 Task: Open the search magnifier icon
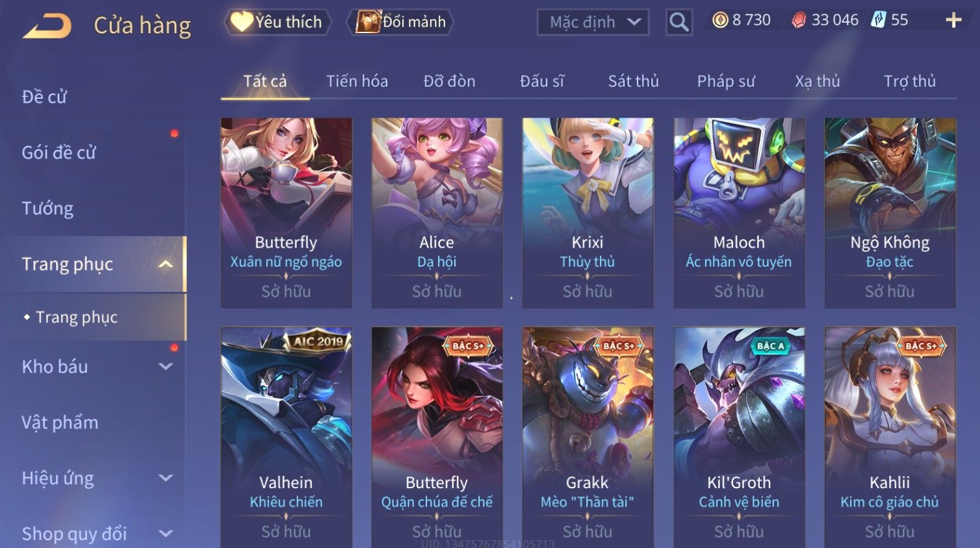click(x=679, y=22)
